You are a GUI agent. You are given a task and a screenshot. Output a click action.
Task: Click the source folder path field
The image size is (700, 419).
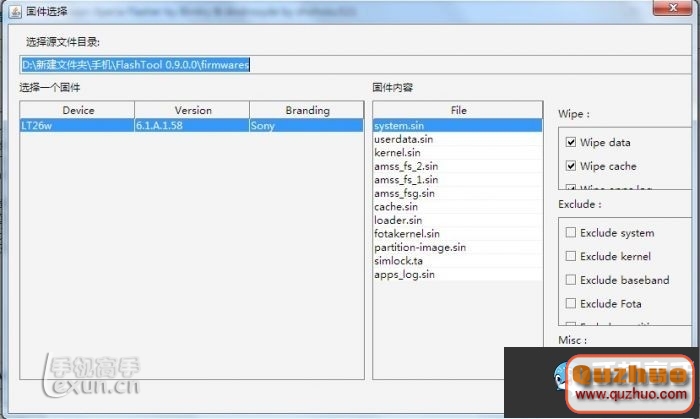(355, 65)
